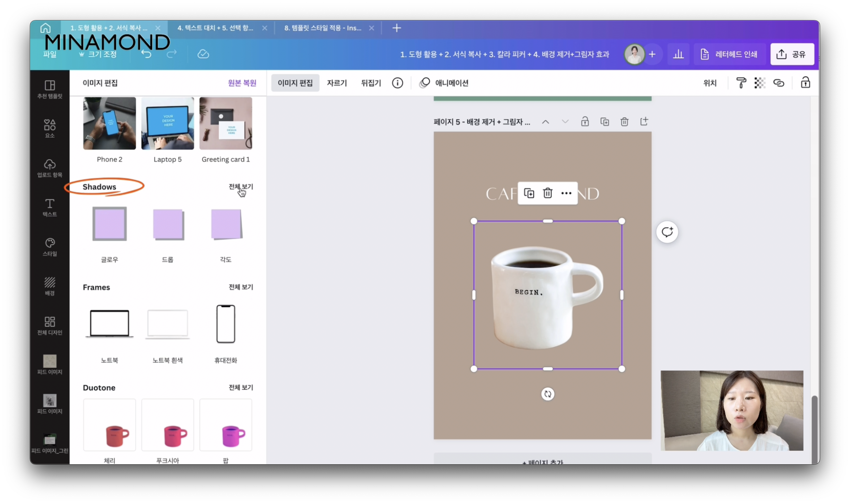Toggle the lock icon in top toolbar
This screenshot has width=850, height=504.
pos(805,83)
